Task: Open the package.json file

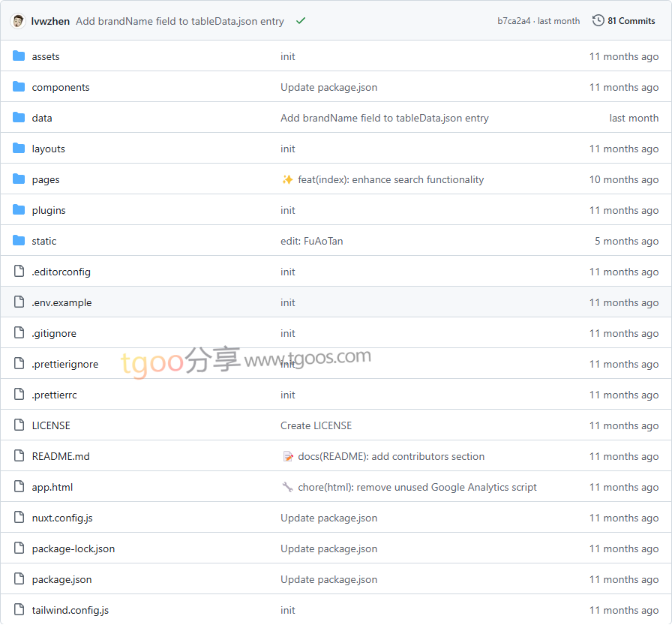Action: point(61,579)
